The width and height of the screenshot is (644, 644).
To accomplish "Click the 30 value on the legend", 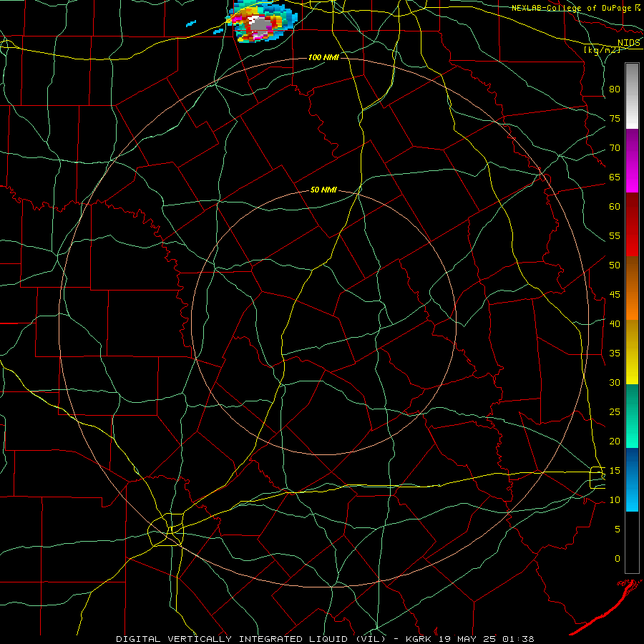I will coord(615,383).
